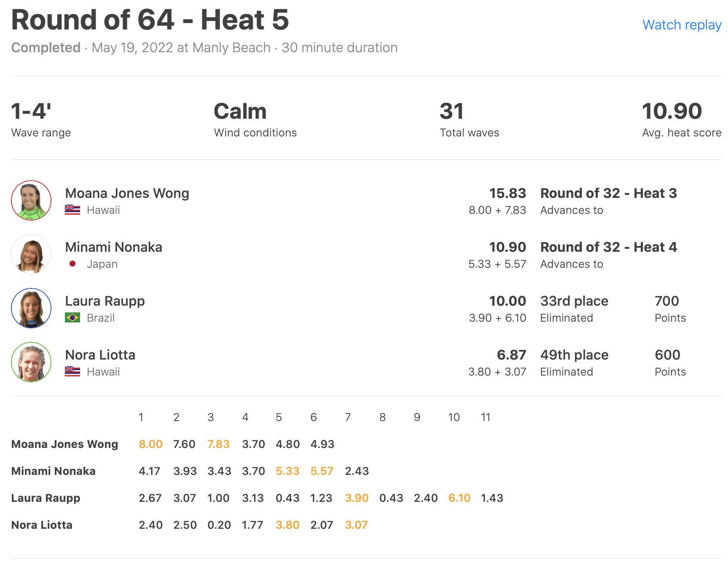
Task: Select Minami Nonaka's name in the results list
Action: pos(113,247)
